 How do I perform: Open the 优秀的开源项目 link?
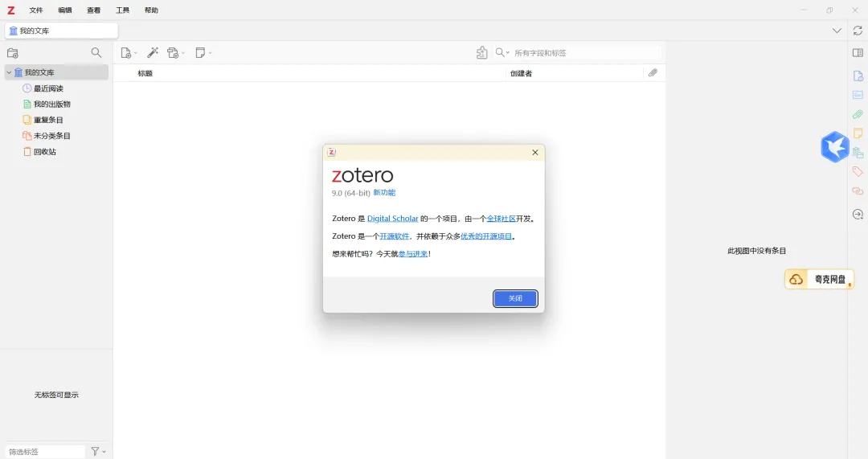click(x=486, y=236)
